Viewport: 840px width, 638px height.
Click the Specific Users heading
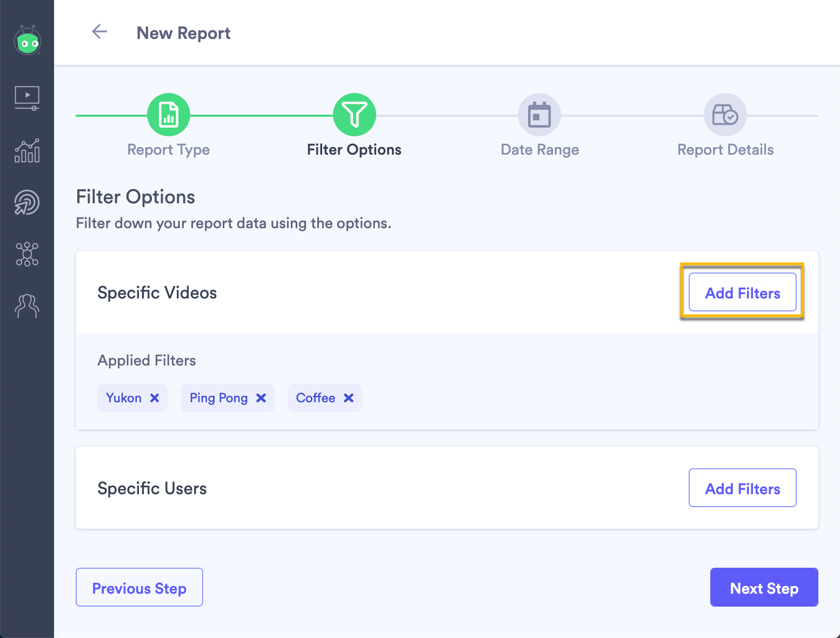152,488
